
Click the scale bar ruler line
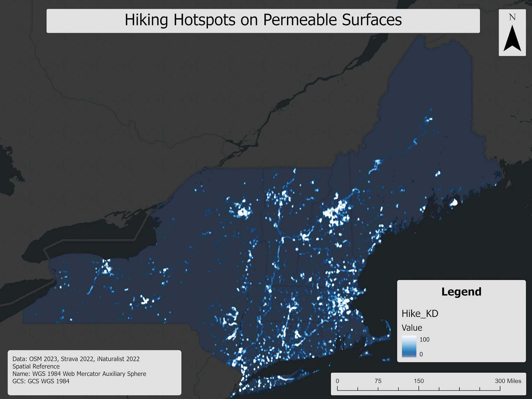419,389
